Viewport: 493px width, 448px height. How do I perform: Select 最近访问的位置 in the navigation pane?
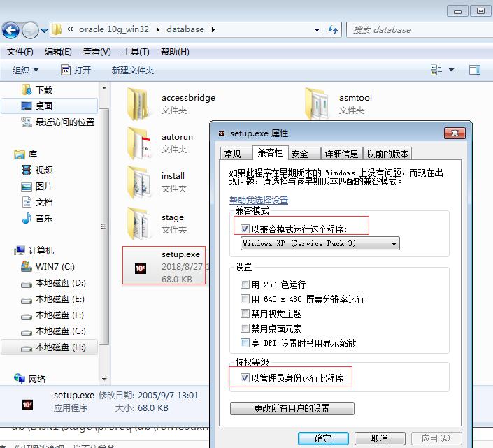click(58, 122)
